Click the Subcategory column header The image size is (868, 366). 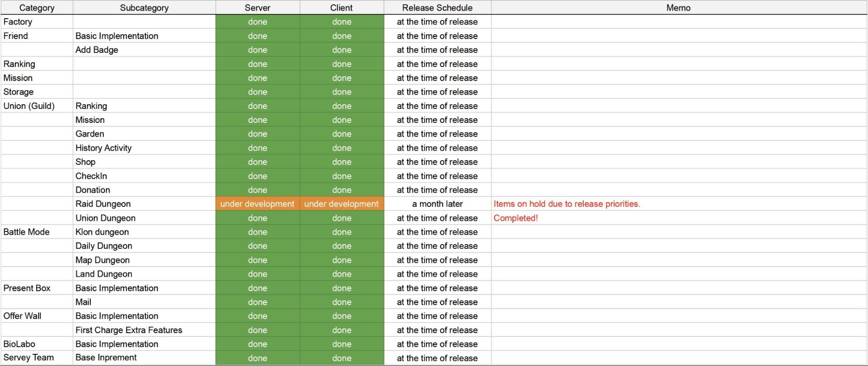click(144, 8)
